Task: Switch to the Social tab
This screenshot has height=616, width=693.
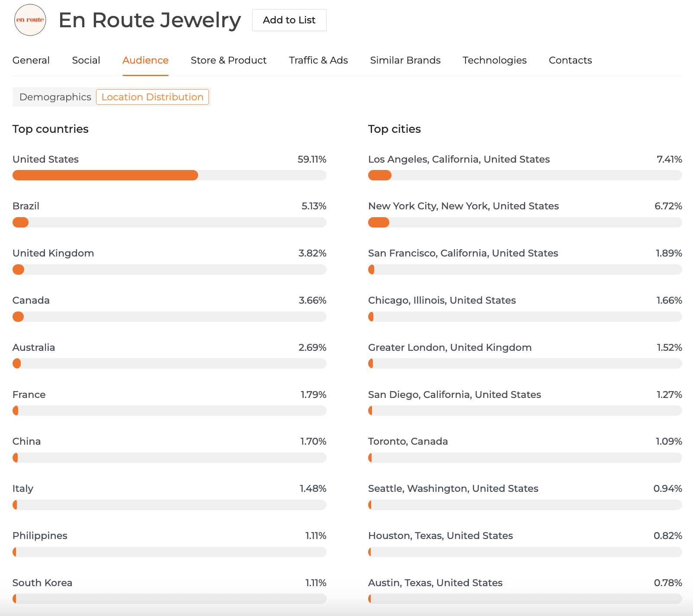Action: [86, 60]
